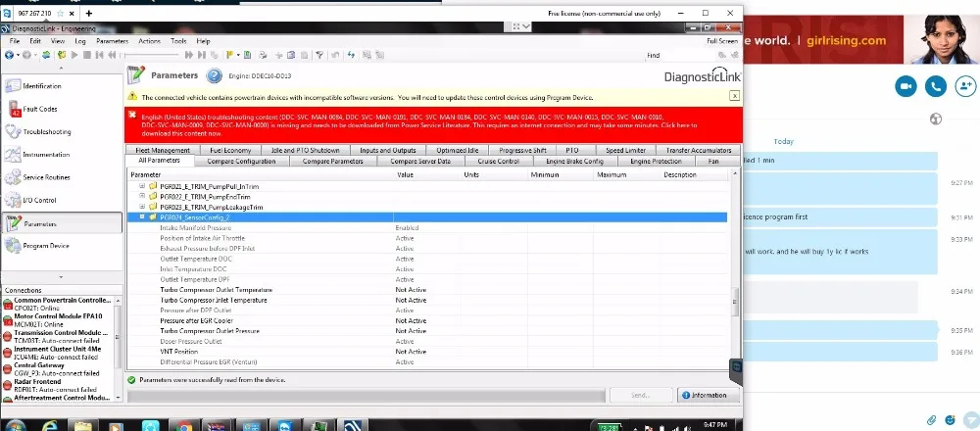Screen dimensions: 980x431
Task: Open the File menu
Action: pyautogui.click(x=15, y=41)
